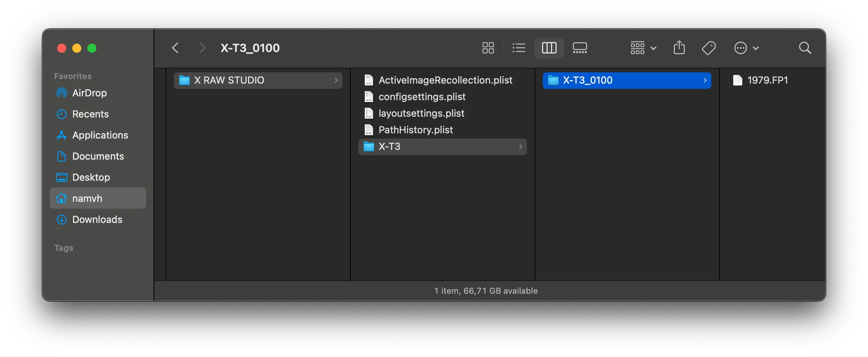Select the PathHistory.plist file icon
Screen dimensions: 868x357
pos(369,130)
